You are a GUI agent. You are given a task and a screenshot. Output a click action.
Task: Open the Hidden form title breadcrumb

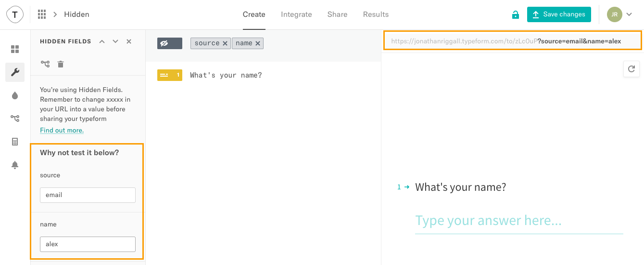76,14
